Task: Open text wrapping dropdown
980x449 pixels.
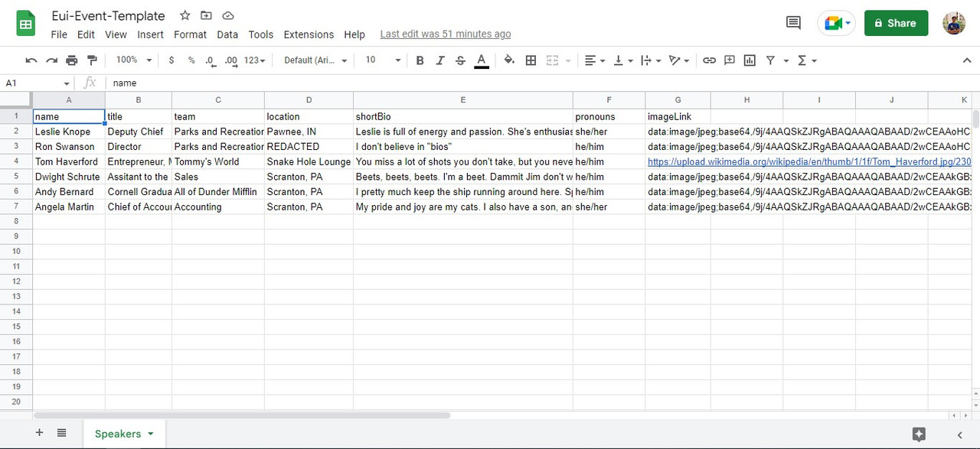Action: (650, 60)
